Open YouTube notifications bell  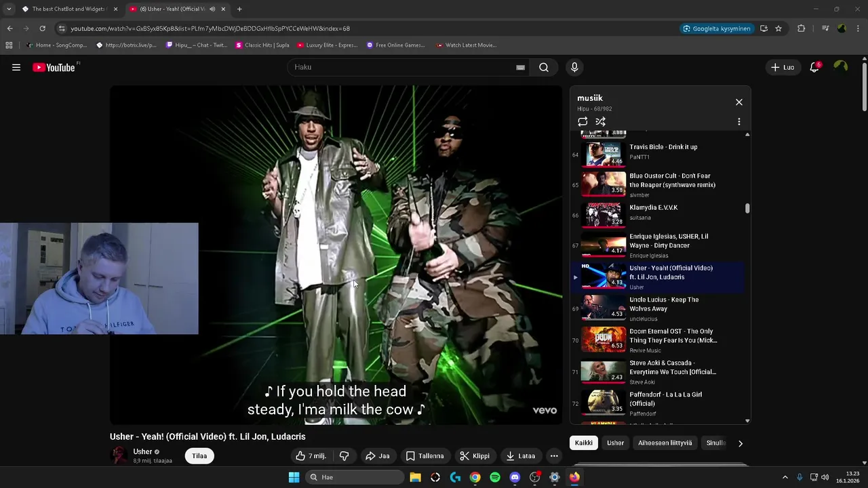pyautogui.click(x=814, y=67)
